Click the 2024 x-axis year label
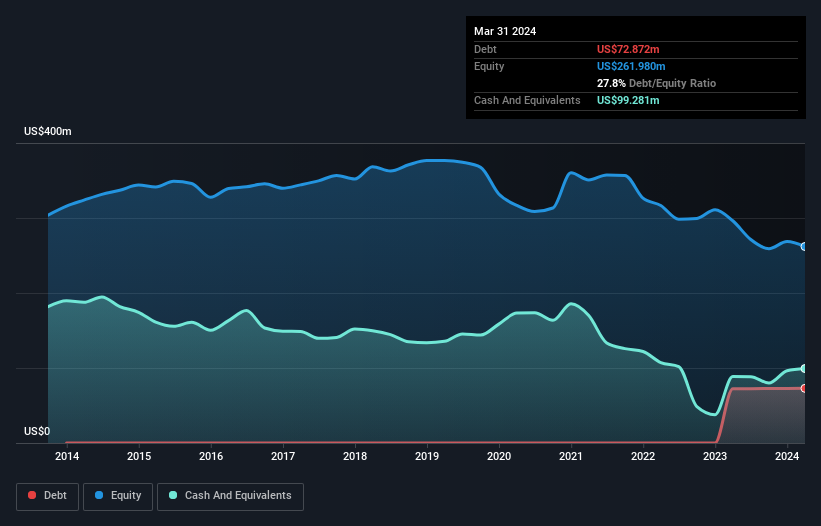The height and width of the screenshot is (526, 821). pyautogui.click(x=787, y=457)
